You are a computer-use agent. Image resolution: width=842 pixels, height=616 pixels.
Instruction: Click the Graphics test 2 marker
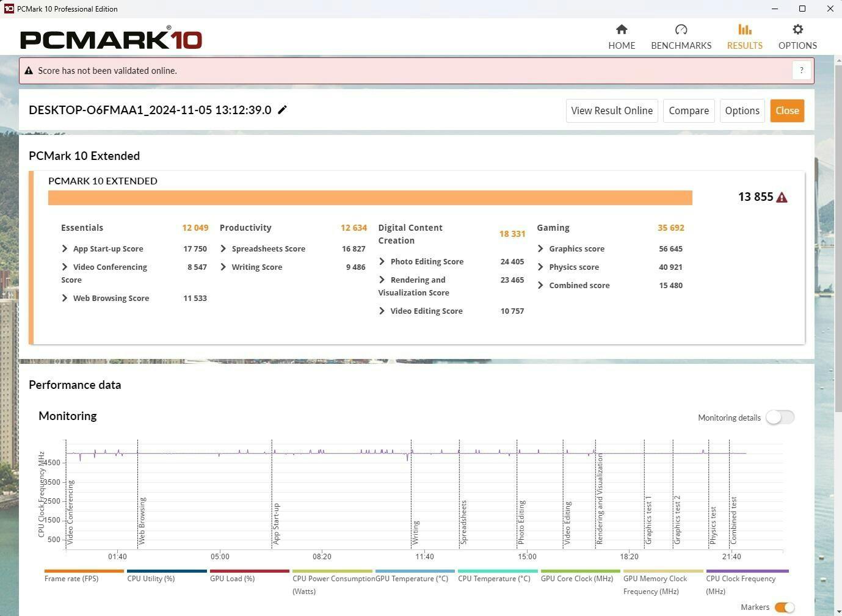[677, 520]
